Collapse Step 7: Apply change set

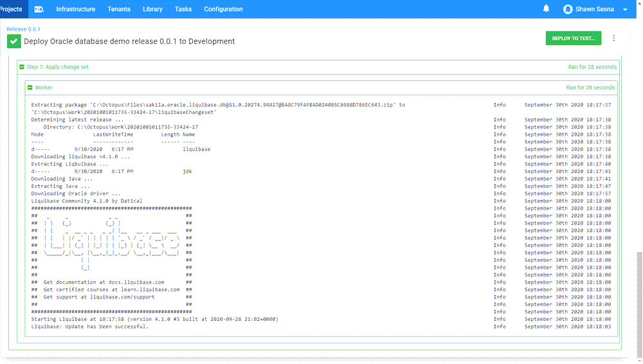[22, 67]
